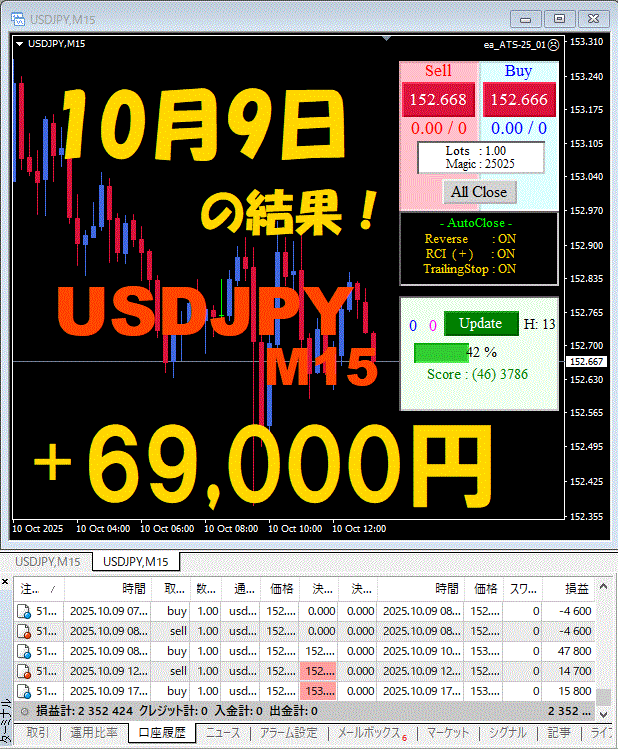This screenshot has width=618, height=749.
Task: Open the メールボックス tab
Action: click(372, 733)
